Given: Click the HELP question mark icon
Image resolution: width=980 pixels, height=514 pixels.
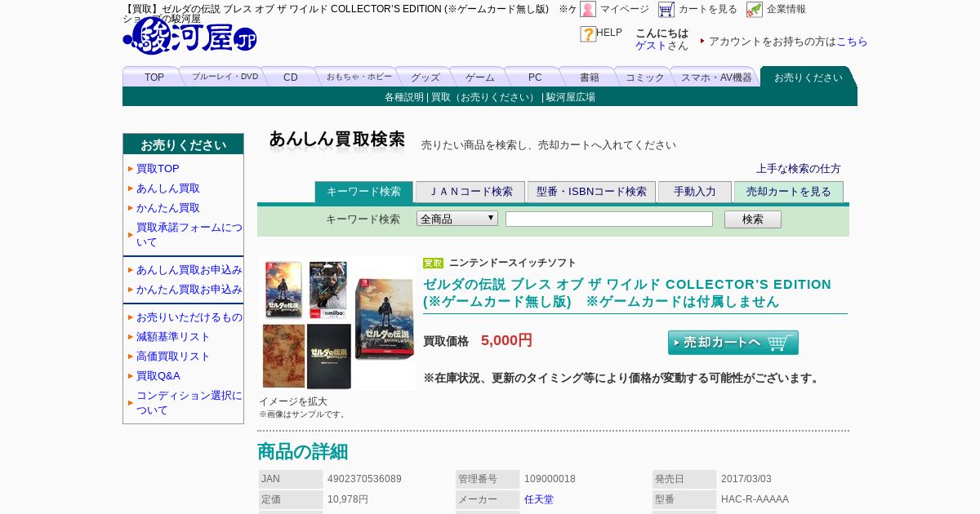Looking at the screenshot, I should coord(588,34).
